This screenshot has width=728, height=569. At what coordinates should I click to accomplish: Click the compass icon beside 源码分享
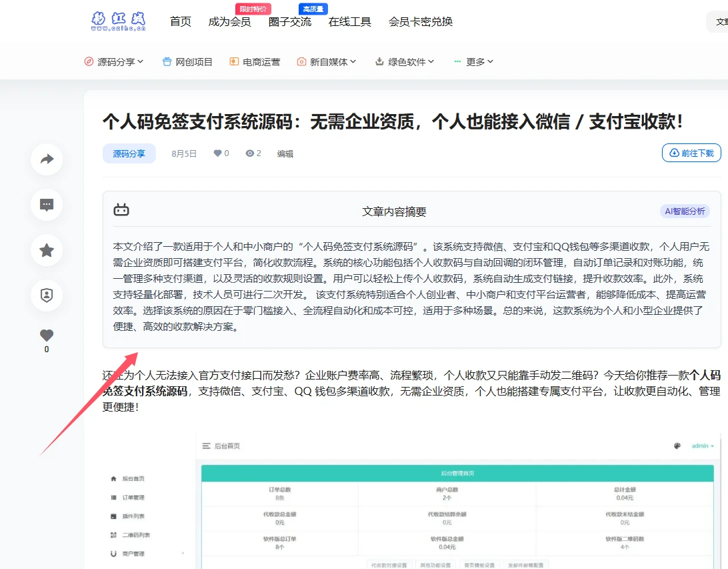(89, 61)
